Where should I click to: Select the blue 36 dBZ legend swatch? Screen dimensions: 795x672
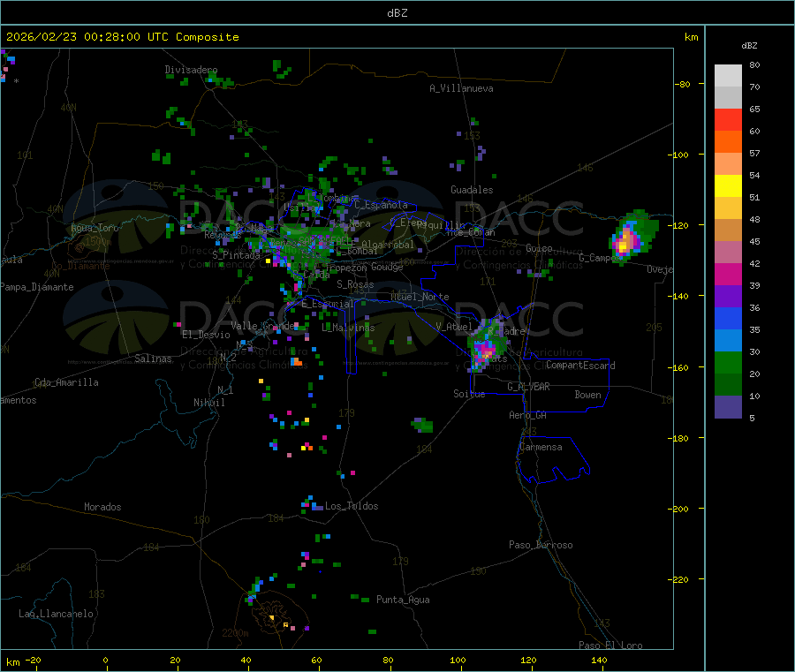pos(728,318)
